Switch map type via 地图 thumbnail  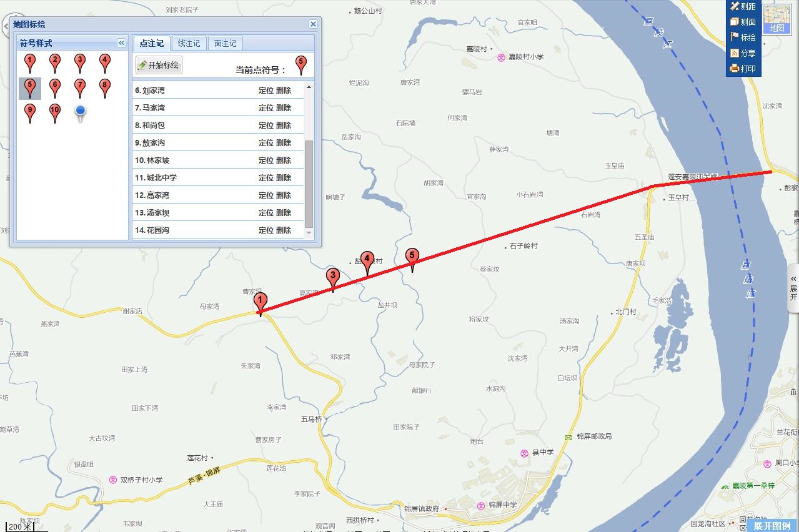coord(777,19)
